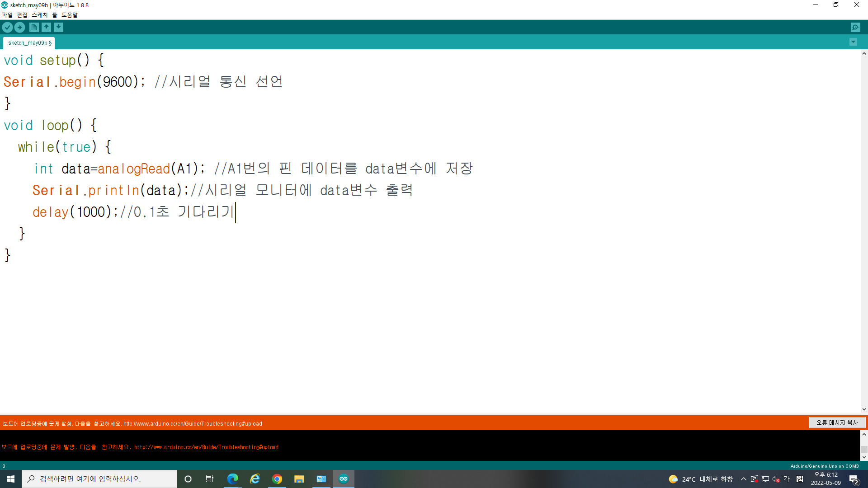The image size is (868, 488).
Task: Open the notification center icon
Action: click(x=854, y=479)
